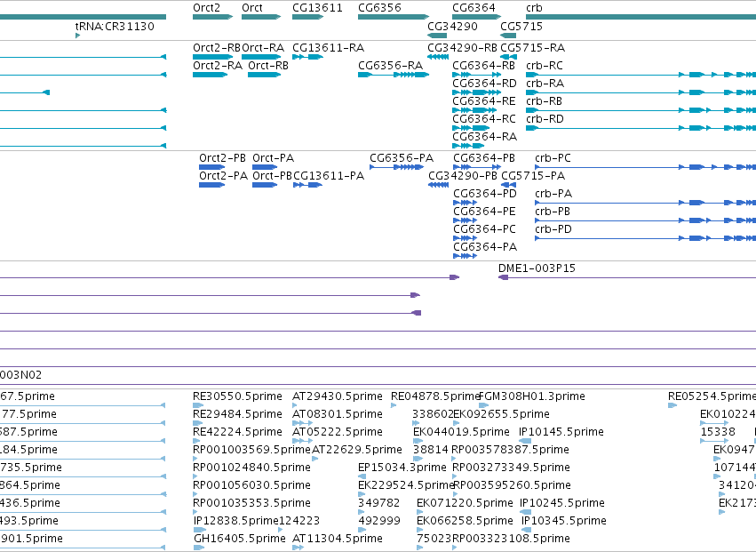
Task: Click protein Orct-PB
Action: pos(272,176)
